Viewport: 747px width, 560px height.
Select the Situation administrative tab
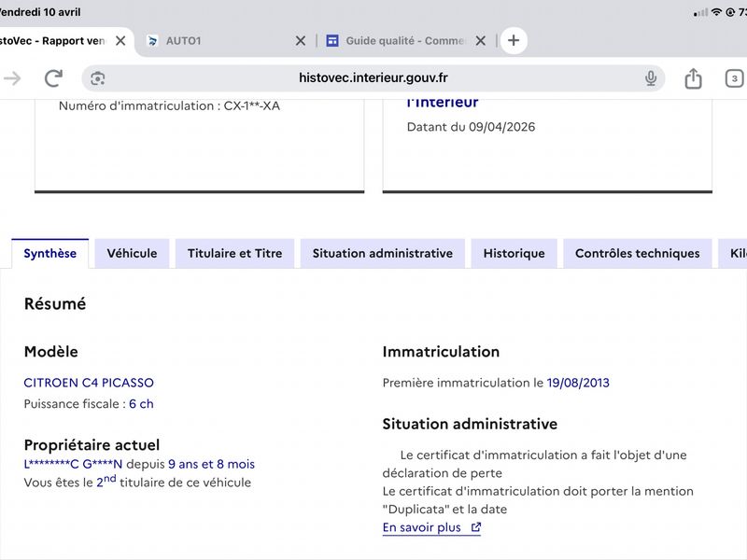383,253
